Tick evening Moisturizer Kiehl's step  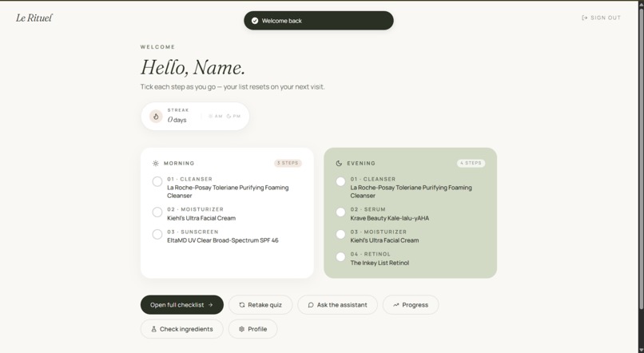pyautogui.click(x=340, y=234)
